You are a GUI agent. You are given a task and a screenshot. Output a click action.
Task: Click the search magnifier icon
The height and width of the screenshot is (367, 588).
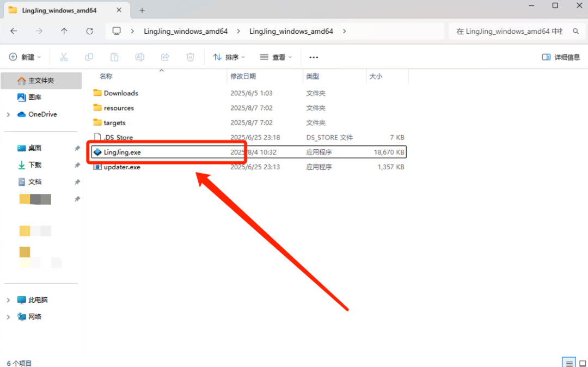click(x=575, y=31)
